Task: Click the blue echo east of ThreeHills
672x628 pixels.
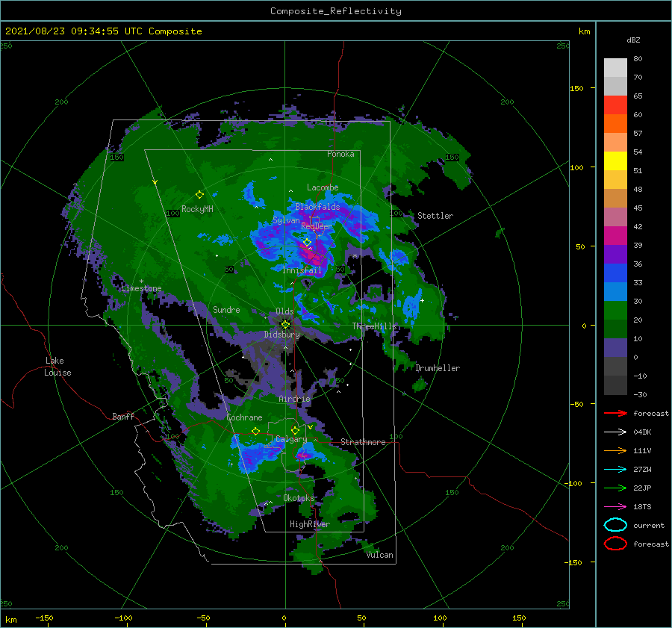Action: pos(412,306)
